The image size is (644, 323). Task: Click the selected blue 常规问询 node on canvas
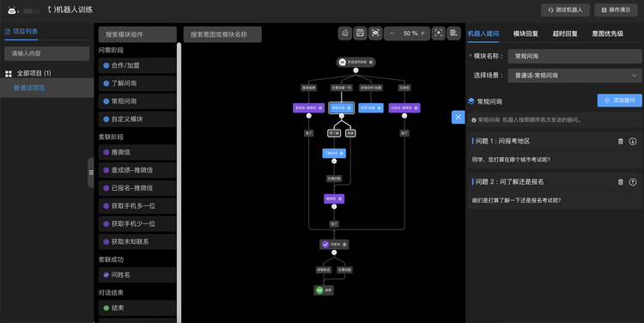tap(341, 108)
